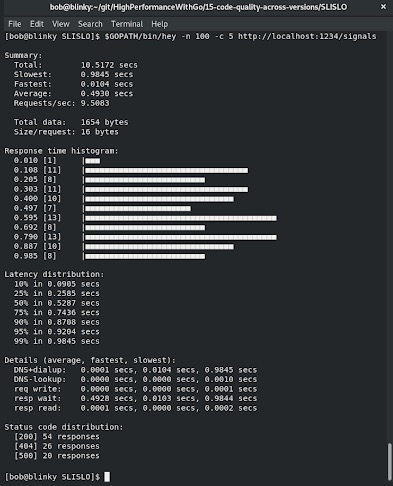The image size is (393, 486).
Task: Open the Help menu
Action: (160, 24)
